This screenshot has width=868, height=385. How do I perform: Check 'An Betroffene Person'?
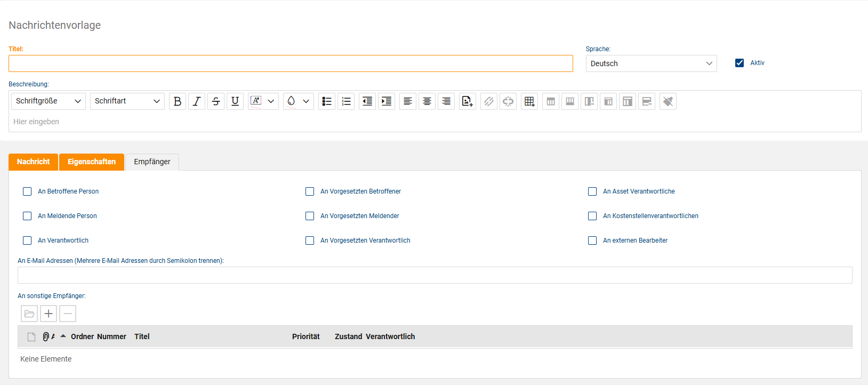(x=27, y=191)
